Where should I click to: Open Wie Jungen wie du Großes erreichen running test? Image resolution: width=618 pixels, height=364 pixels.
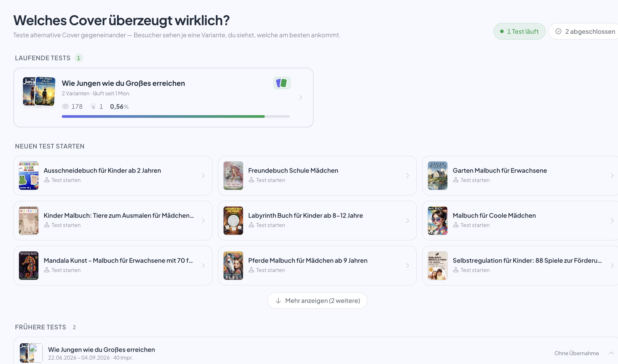pyautogui.click(x=163, y=98)
